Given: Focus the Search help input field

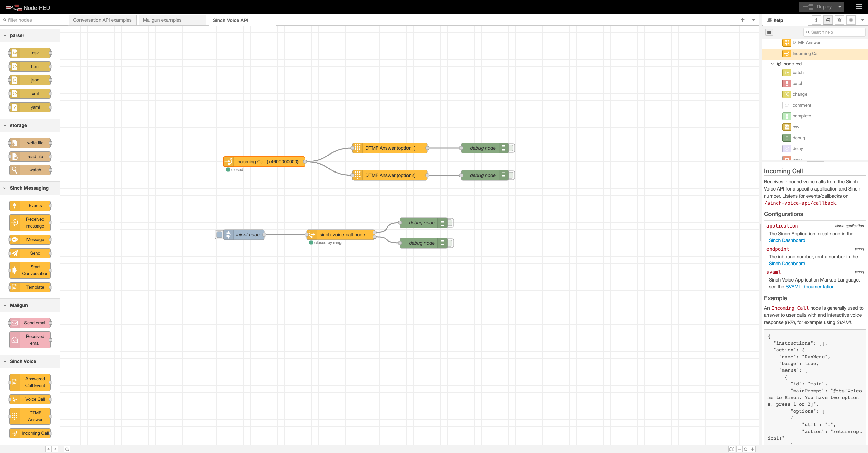Looking at the screenshot, I should coord(834,32).
